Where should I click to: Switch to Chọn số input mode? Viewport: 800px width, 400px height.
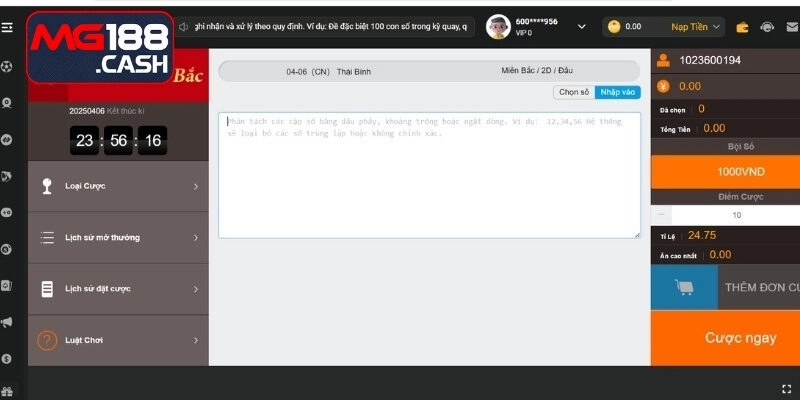point(574,92)
